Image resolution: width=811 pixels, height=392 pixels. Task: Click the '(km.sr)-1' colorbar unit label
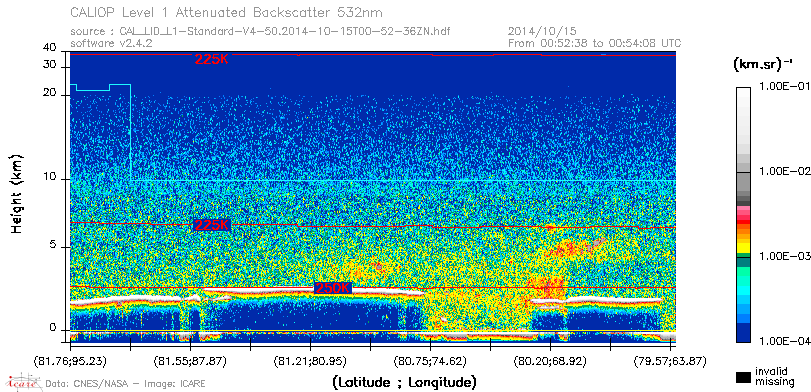click(x=763, y=65)
